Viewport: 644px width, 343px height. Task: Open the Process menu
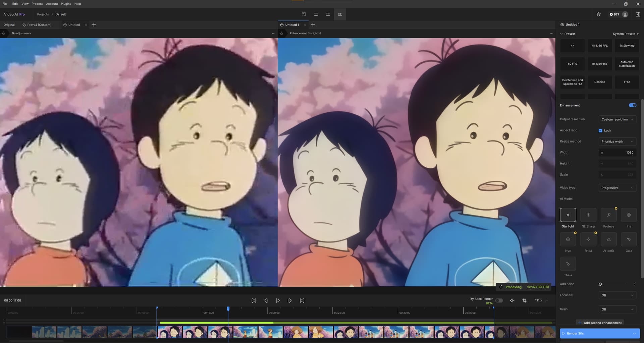[x=37, y=4]
